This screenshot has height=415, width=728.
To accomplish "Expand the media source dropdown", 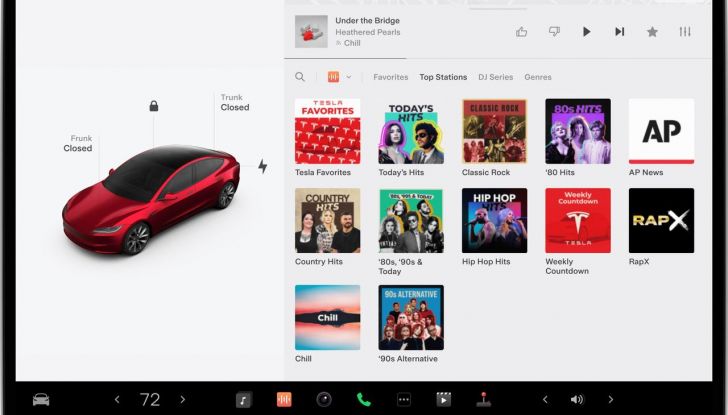I will coord(339,77).
